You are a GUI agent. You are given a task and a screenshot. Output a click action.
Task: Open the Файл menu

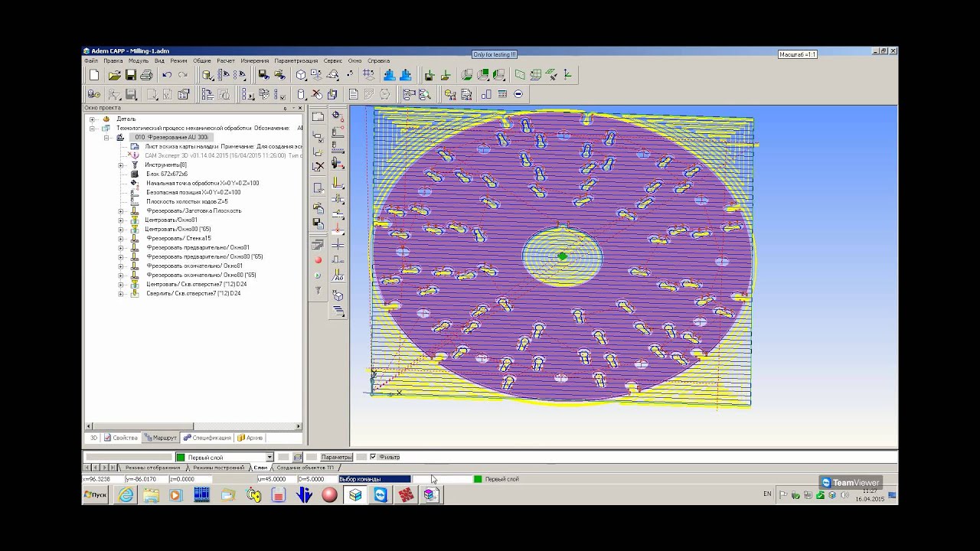pos(91,60)
